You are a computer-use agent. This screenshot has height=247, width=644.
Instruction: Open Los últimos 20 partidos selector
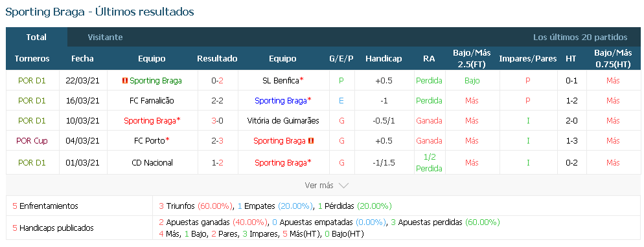[x=581, y=37]
